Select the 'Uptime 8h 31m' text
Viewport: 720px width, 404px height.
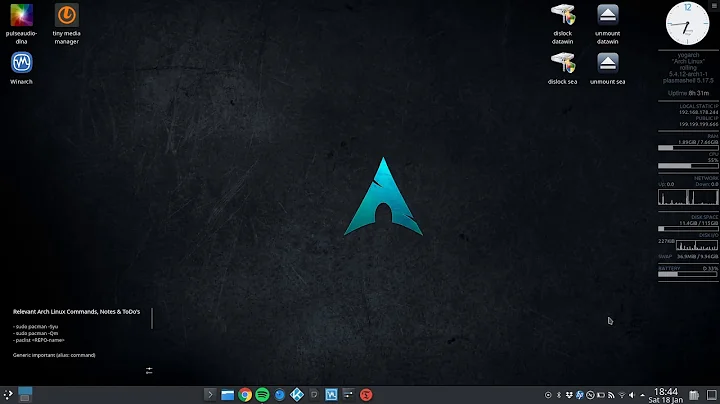tap(688, 93)
